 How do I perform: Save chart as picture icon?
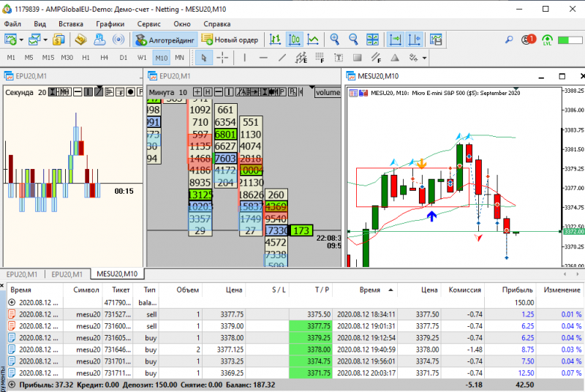(x=436, y=39)
